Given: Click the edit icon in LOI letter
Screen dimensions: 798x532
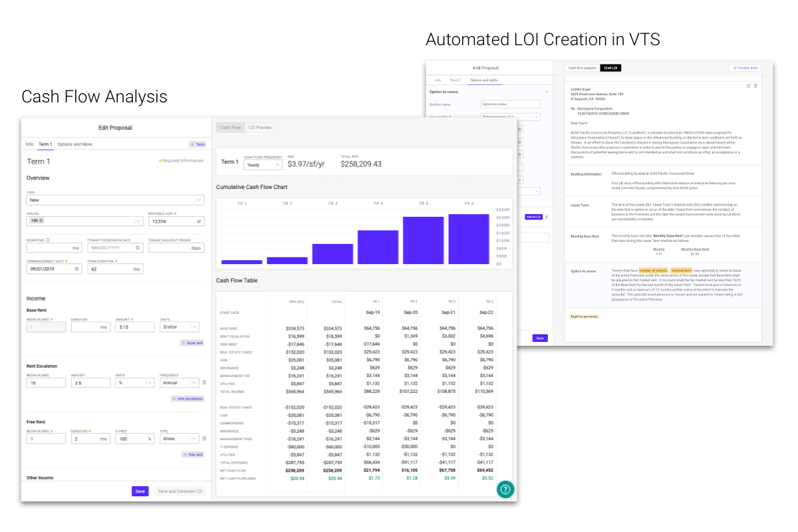Looking at the screenshot, I should coord(748,86).
